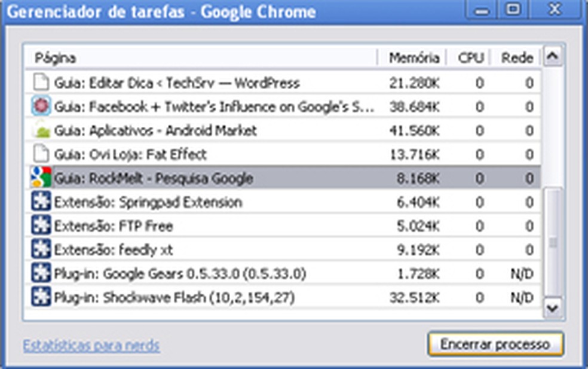Sort by the Memória column header
The image size is (588, 369).
(415, 58)
